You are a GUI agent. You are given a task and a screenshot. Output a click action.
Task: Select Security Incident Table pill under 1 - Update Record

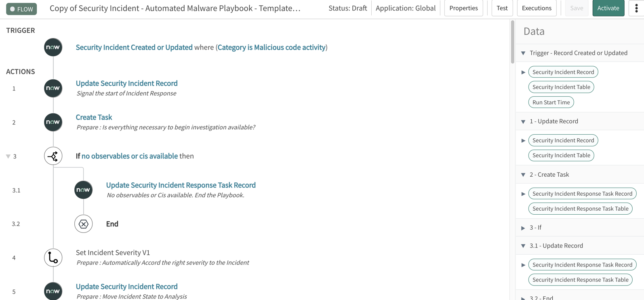tap(561, 155)
